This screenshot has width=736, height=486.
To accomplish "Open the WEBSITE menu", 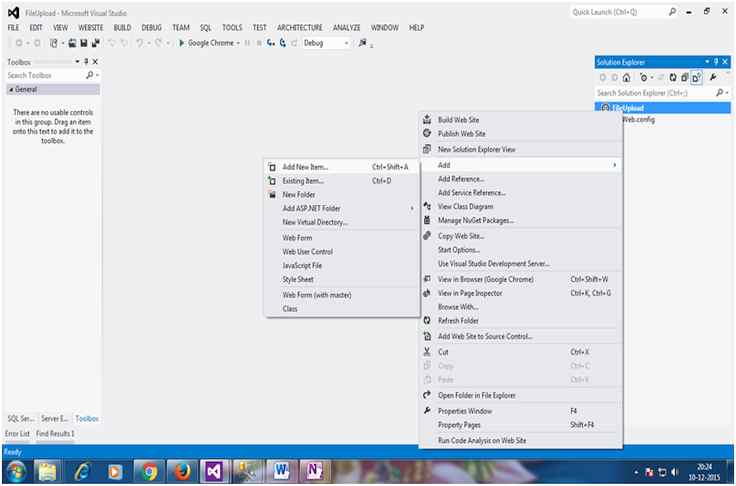I will coord(91,28).
